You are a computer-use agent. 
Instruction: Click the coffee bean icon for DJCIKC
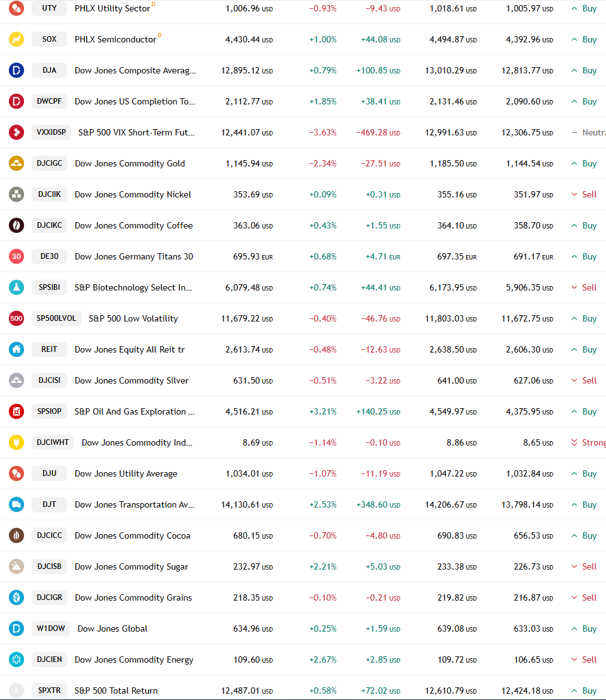16,225
